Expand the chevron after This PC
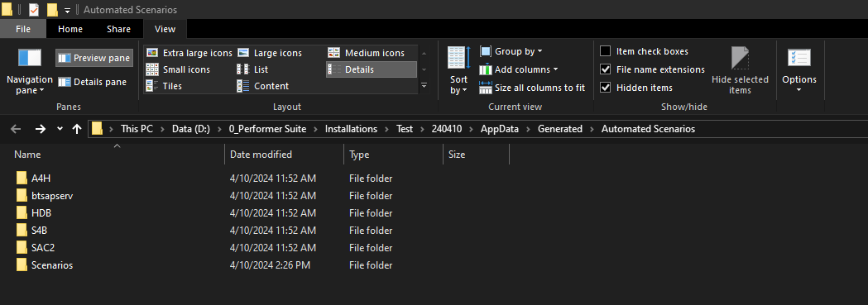 (163, 129)
